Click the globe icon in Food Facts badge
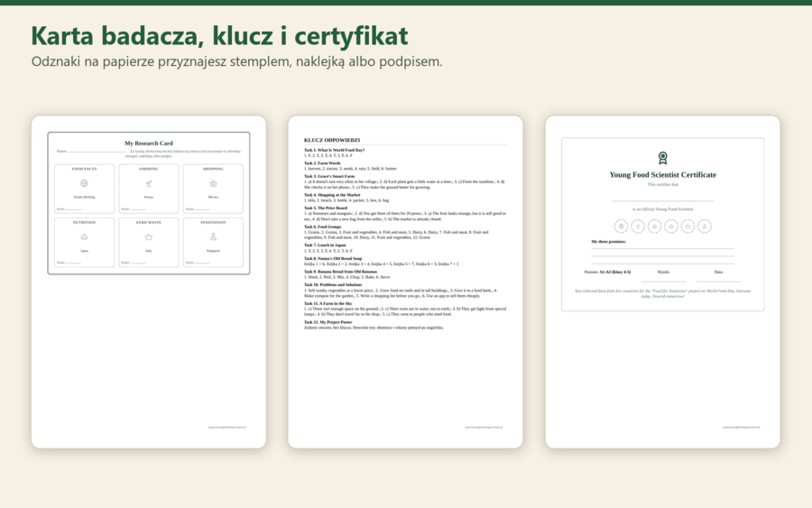Viewport: 812px width, 508px height. [x=84, y=183]
